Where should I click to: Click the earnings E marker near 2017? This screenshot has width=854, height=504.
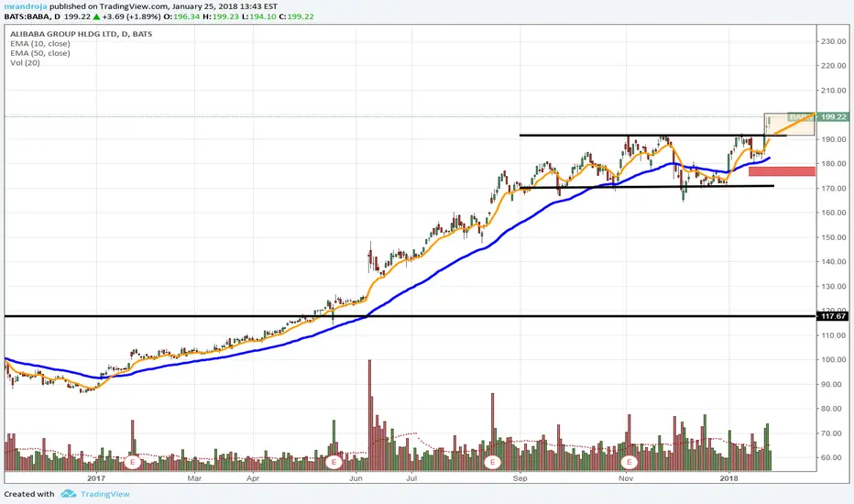tap(132, 462)
